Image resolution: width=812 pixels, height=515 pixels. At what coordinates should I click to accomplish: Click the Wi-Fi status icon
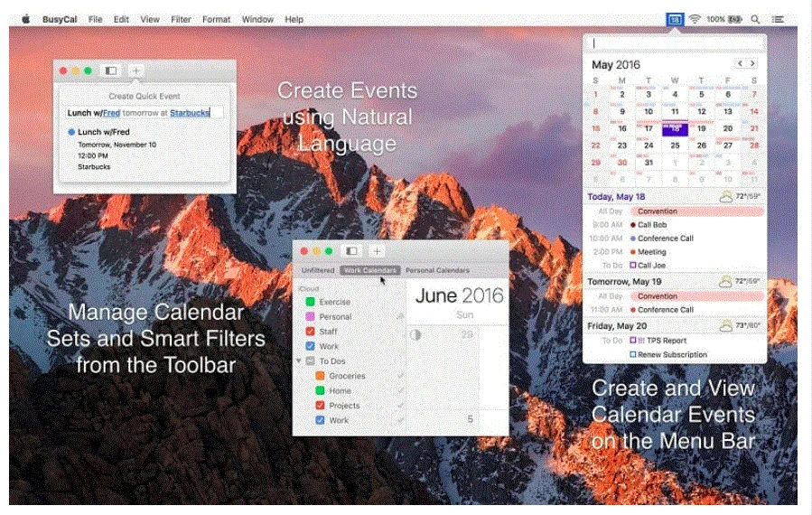[695, 19]
